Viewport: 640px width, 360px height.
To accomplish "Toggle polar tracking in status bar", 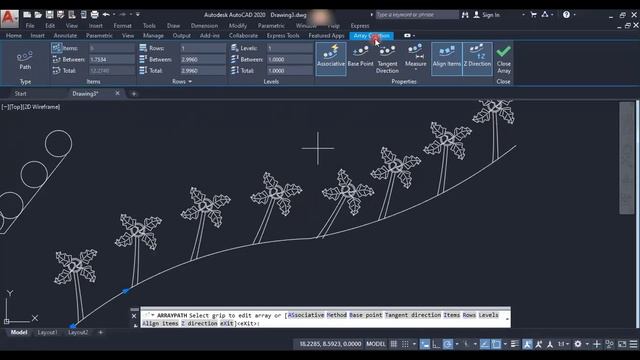I will [447, 344].
